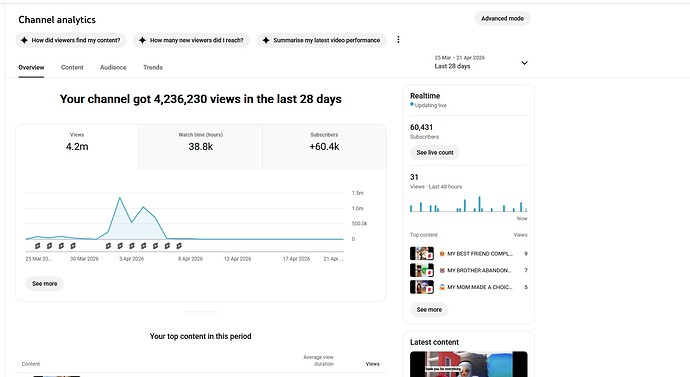Select the Views 4.2m metric card
690x377 pixels.
click(x=77, y=147)
